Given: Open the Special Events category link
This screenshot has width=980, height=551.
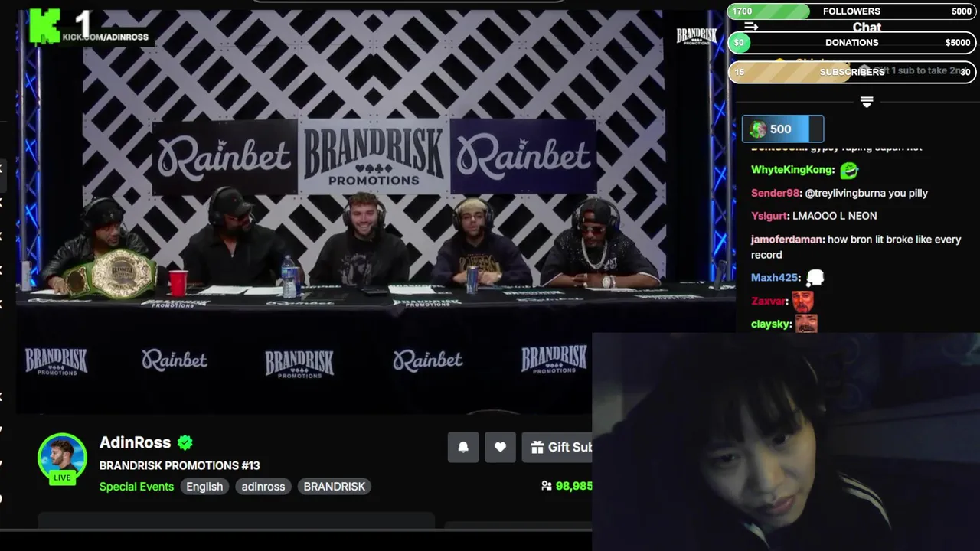Looking at the screenshot, I should point(136,487).
